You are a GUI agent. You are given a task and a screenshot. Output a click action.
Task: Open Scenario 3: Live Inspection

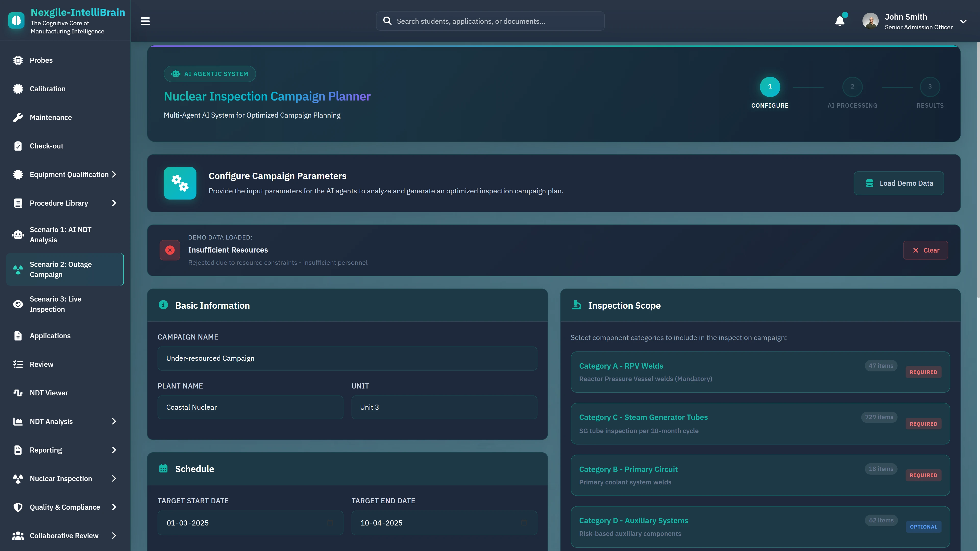(x=56, y=304)
